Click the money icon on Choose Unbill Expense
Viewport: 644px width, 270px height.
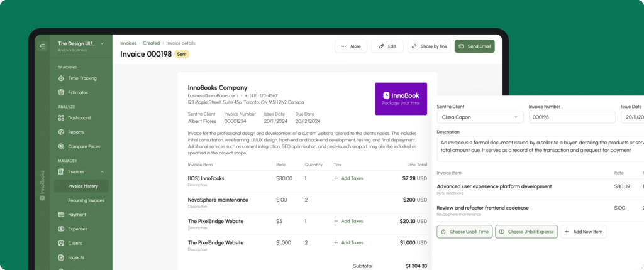tap(502, 232)
